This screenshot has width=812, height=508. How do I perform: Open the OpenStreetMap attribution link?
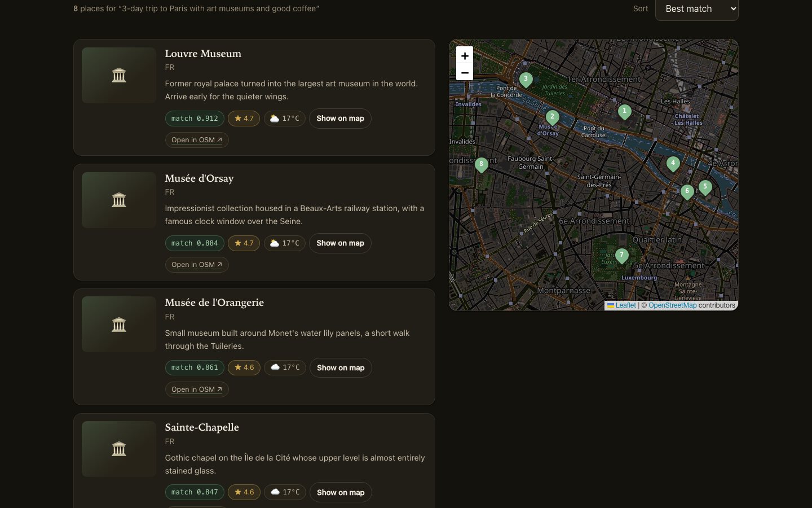click(672, 305)
